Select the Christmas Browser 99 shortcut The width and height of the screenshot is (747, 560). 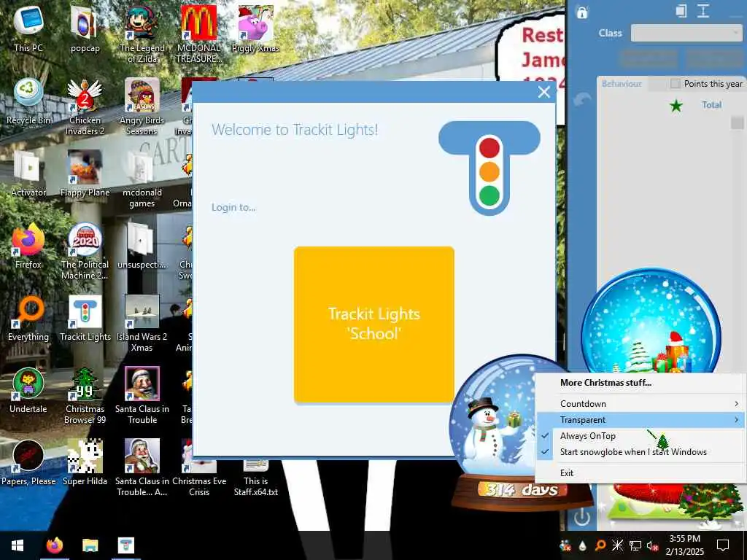[85, 395]
